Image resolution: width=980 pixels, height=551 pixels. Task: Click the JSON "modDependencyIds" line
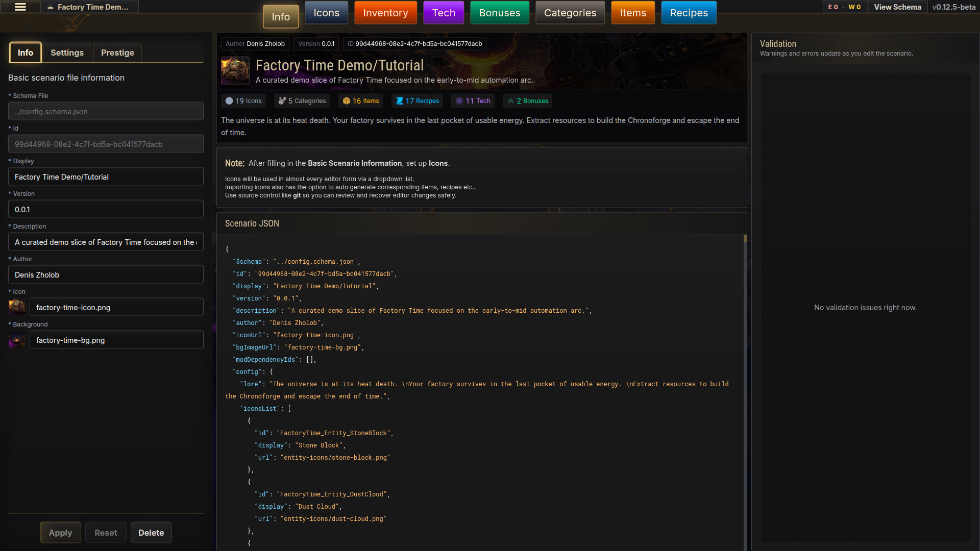pyautogui.click(x=275, y=360)
